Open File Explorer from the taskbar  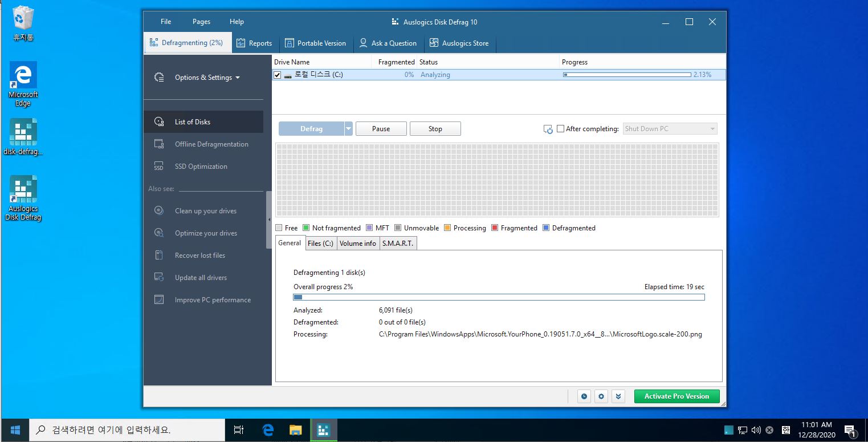295,430
